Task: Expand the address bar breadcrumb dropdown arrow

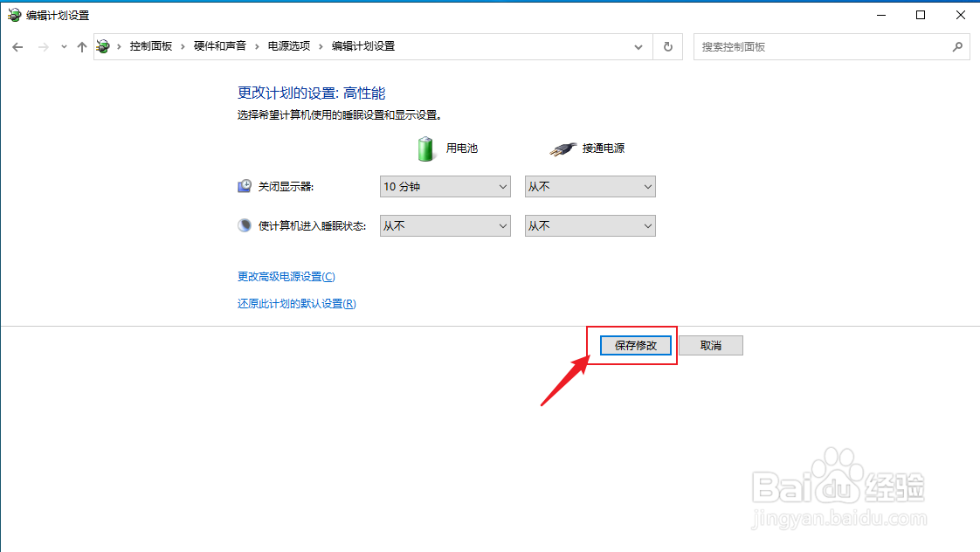Action: pos(638,46)
